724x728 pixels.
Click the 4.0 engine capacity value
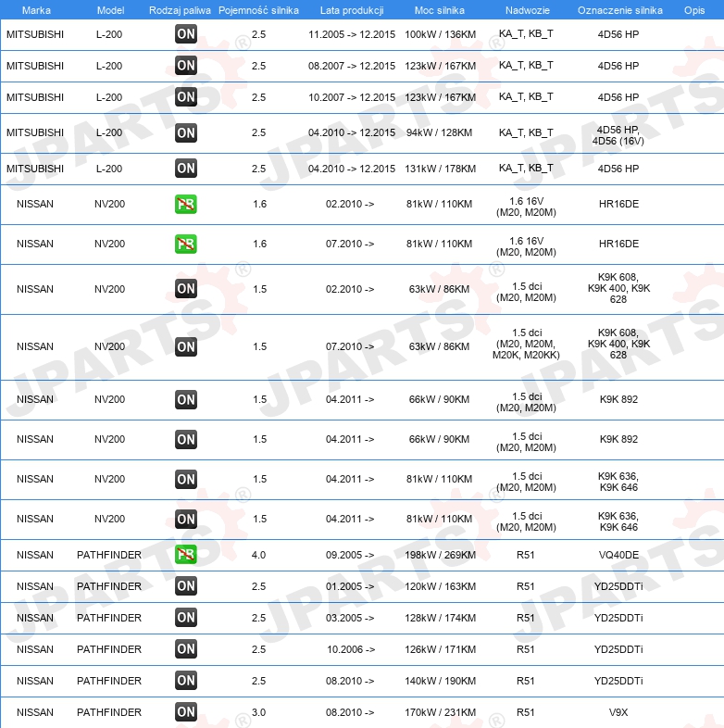pyautogui.click(x=258, y=555)
